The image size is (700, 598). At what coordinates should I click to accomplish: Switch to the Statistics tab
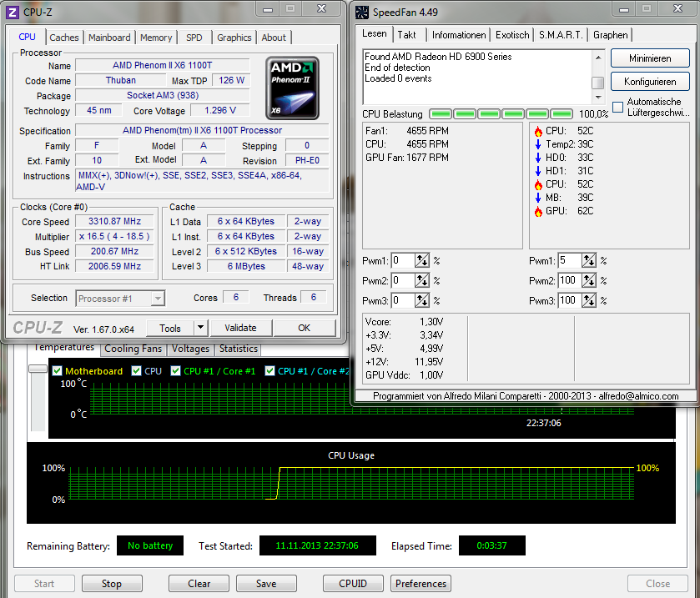(239, 349)
